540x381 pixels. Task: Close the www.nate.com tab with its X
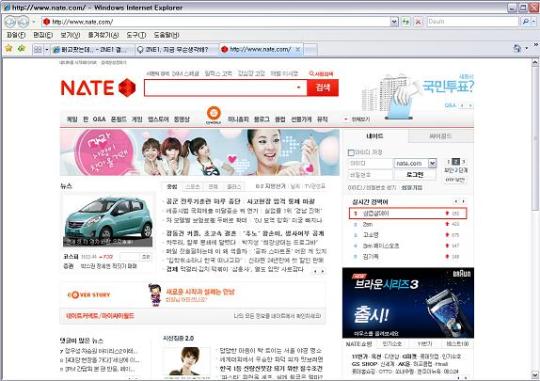tap(298, 49)
